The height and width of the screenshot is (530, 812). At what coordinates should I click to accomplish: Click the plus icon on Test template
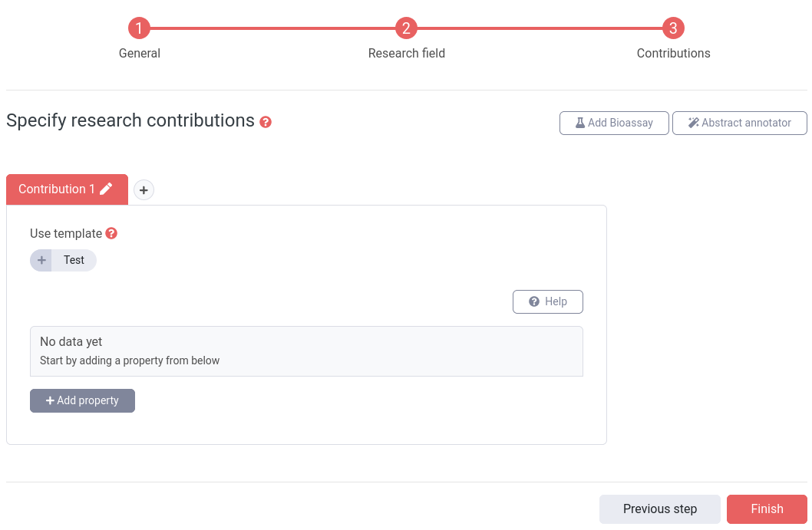[41, 260]
